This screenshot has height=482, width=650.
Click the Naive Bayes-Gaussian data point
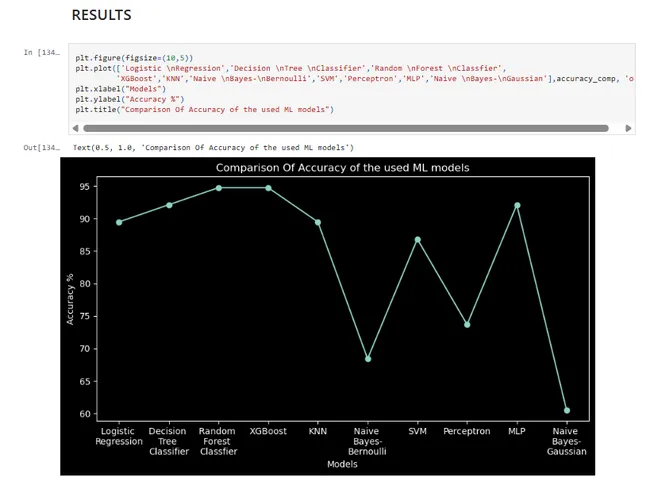567,411
